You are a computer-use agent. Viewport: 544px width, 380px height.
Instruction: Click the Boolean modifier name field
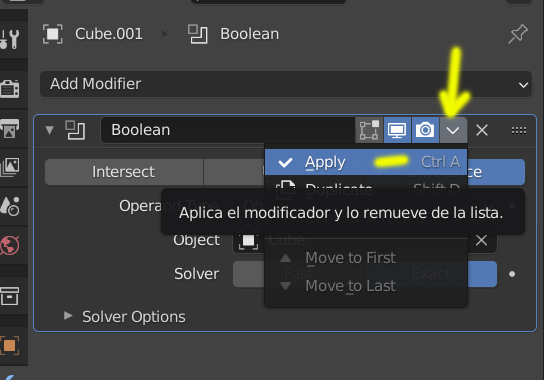click(x=228, y=130)
